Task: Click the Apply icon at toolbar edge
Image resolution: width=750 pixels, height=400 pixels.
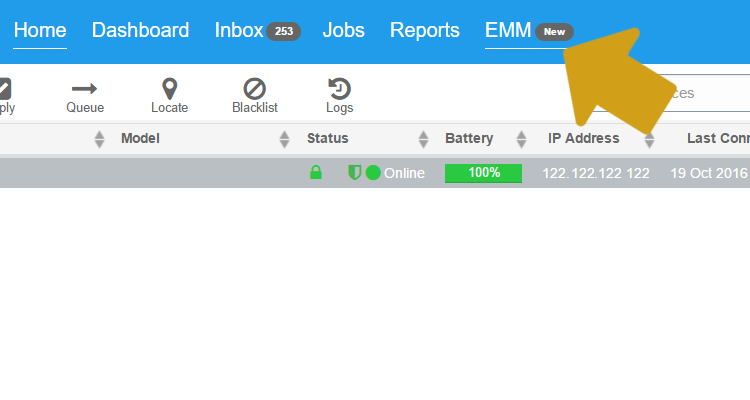Action: (4, 89)
